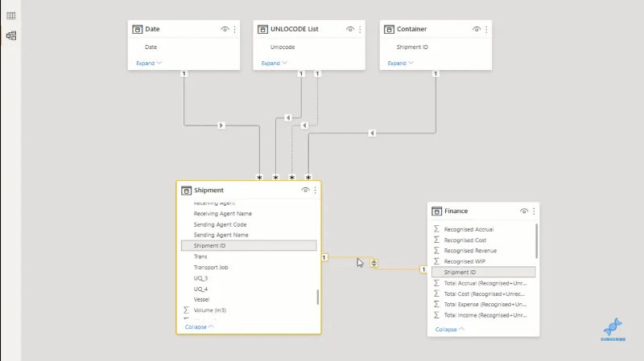The width and height of the screenshot is (644, 361).
Task: Click bidirectional filter icon on Shipment-Finance relationship
Action: (x=374, y=264)
